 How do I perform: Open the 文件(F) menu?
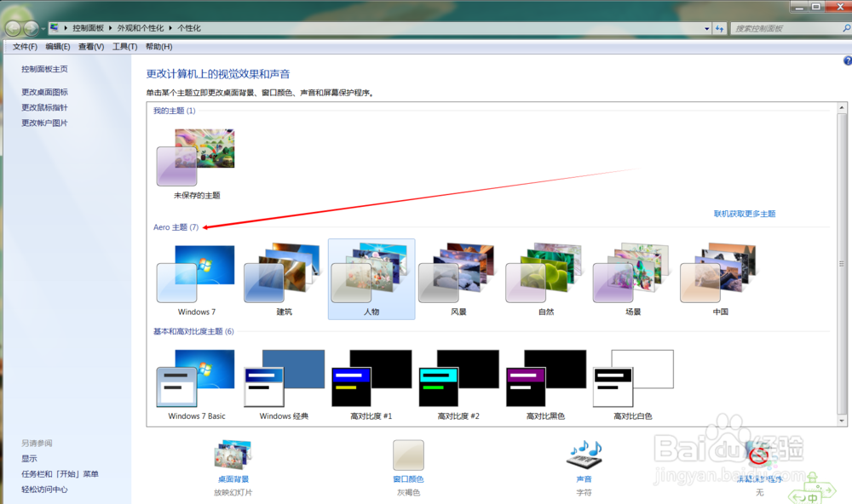25,47
